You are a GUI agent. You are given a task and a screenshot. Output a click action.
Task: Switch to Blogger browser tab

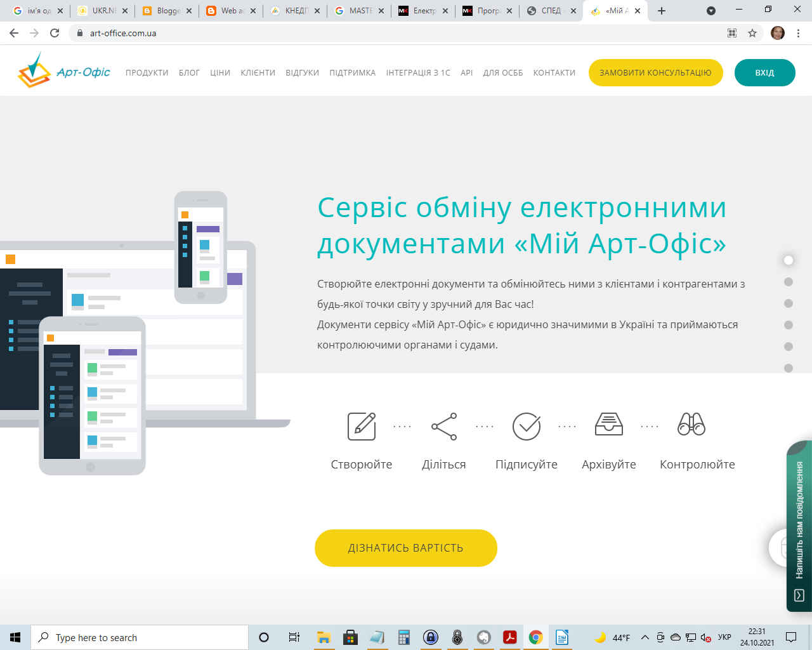[161, 11]
